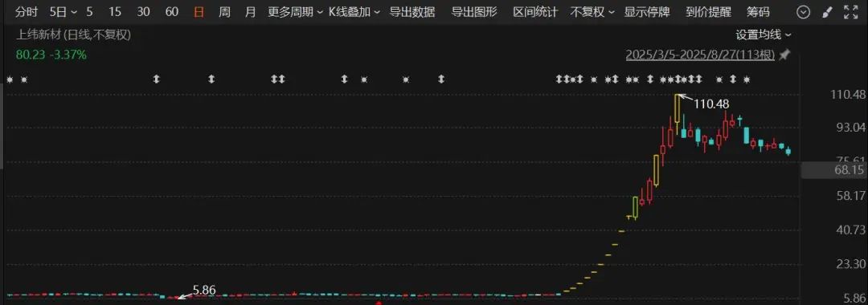This screenshot has height=305, width=868.
Task: Open 区间统计 range statistics
Action: 535,11
